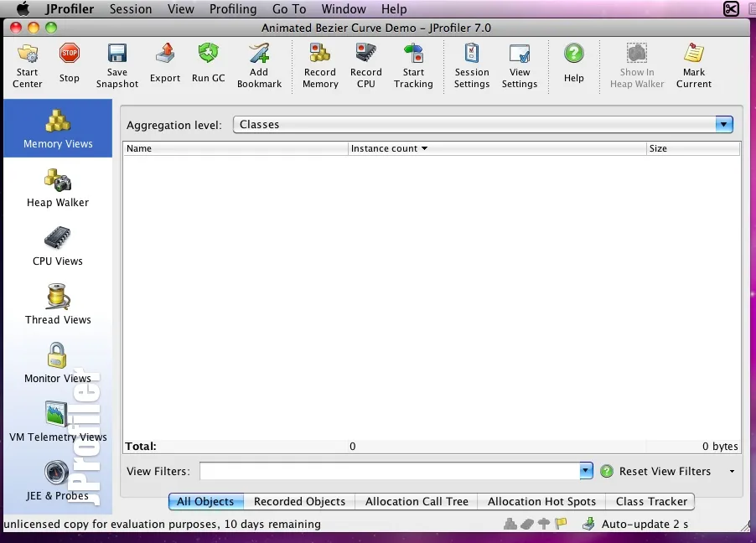Switch to the Allocation Call Tree tab
Image resolution: width=756 pixels, height=543 pixels.
click(x=417, y=502)
